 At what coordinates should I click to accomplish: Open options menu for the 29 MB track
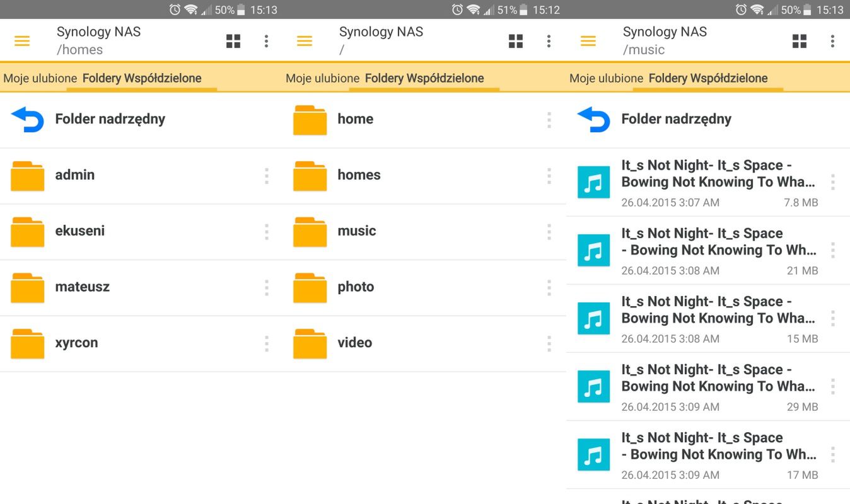pos(833,386)
